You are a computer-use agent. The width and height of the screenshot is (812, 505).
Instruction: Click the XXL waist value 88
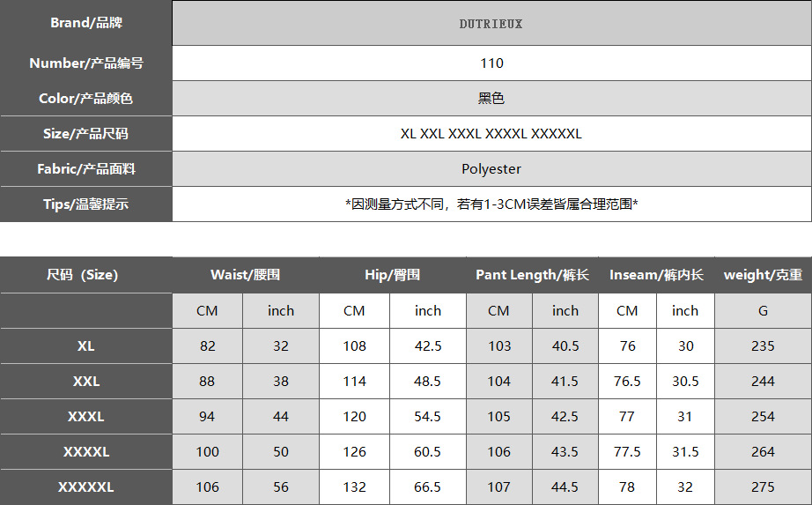[208, 382]
